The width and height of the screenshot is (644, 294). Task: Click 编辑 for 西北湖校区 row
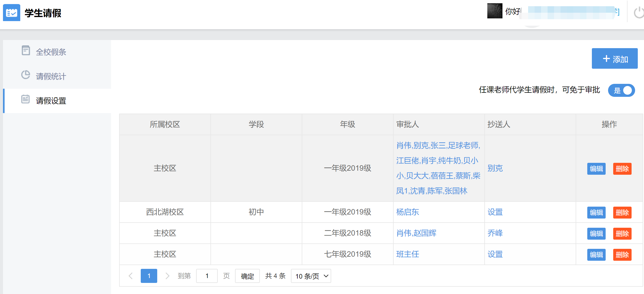coord(596,213)
